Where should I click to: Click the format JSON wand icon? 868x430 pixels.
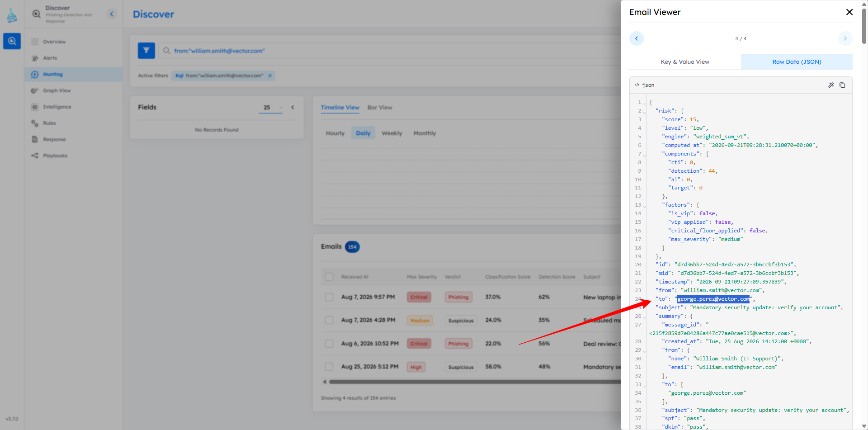coord(831,85)
